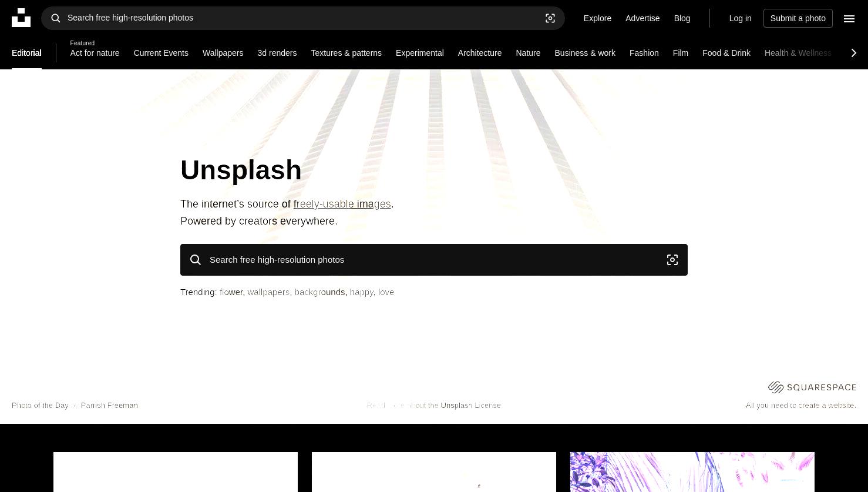Click trending term wallpapers

[268, 292]
